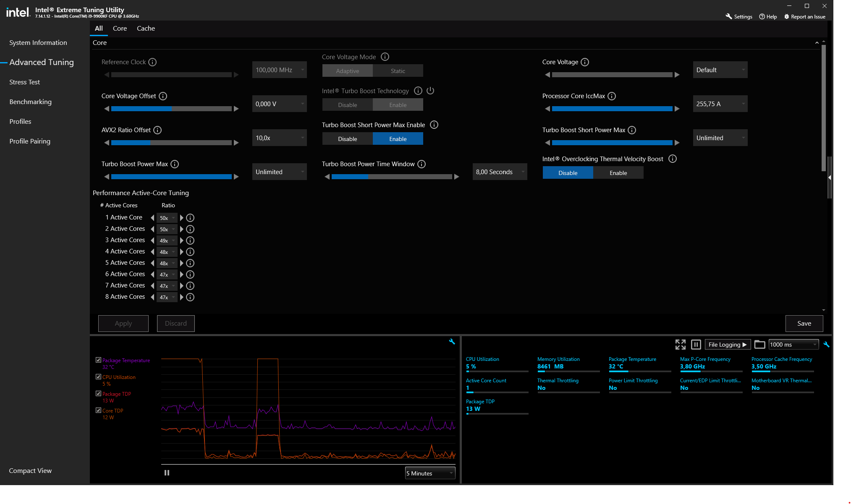Viewport: 851px width, 504px height.
Task: Open Benchmarking section
Action: click(x=30, y=102)
